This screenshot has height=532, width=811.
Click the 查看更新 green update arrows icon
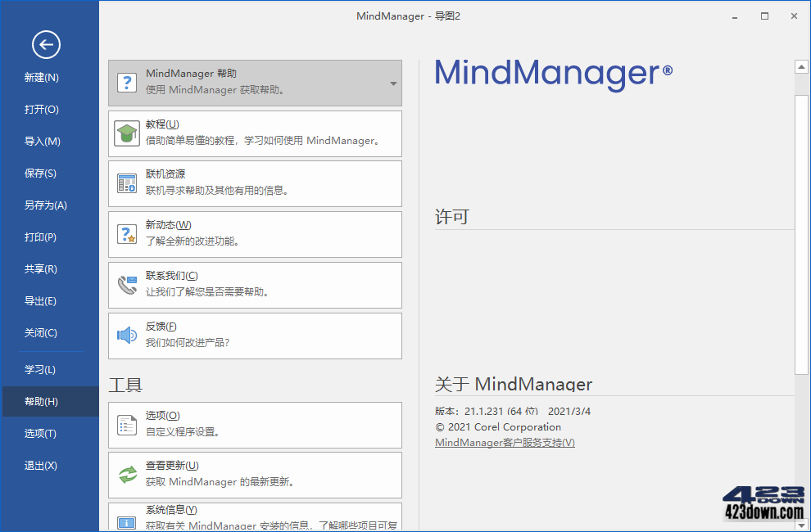pos(127,475)
